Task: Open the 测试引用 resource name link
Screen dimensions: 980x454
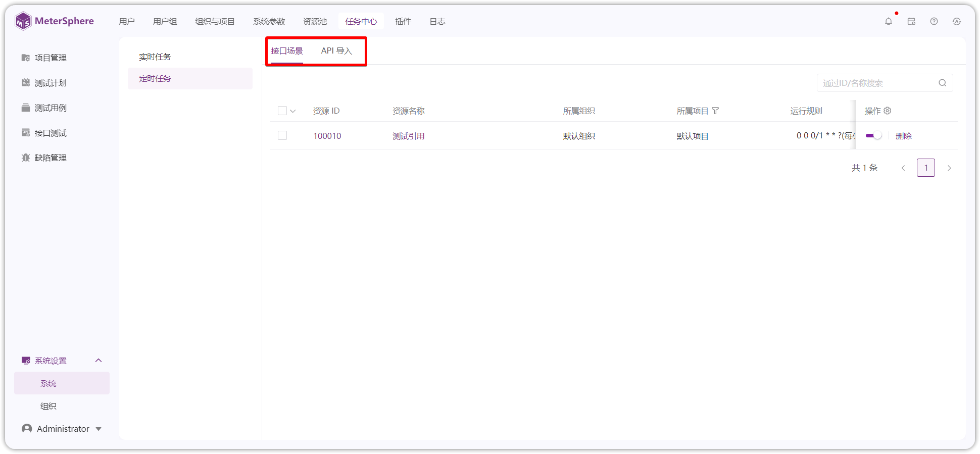Action: point(409,136)
